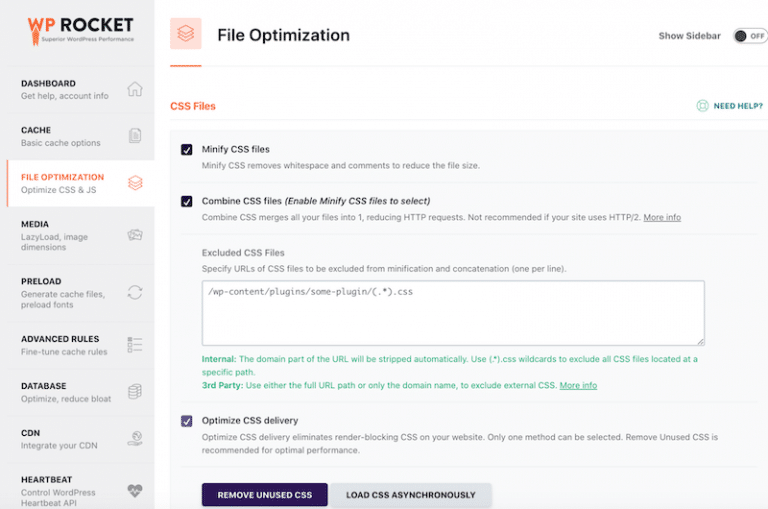Screen dimensions: 768x509
Task: Uncheck Combine CSS files checkbox
Action: coord(186,201)
